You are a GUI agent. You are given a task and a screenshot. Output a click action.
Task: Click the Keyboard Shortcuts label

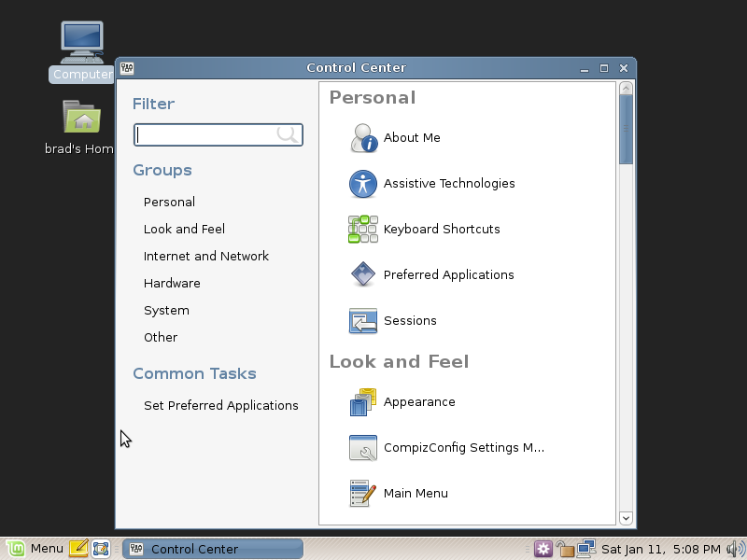[x=442, y=229]
